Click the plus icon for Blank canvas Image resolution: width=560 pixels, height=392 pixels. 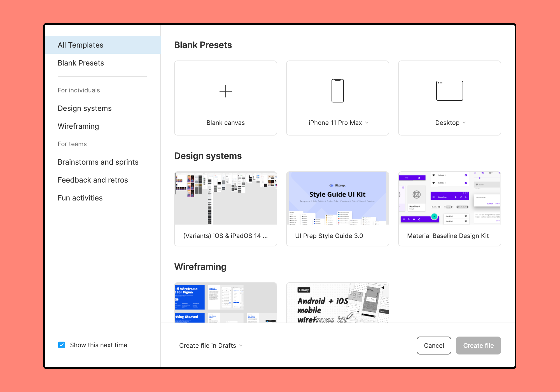225,91
